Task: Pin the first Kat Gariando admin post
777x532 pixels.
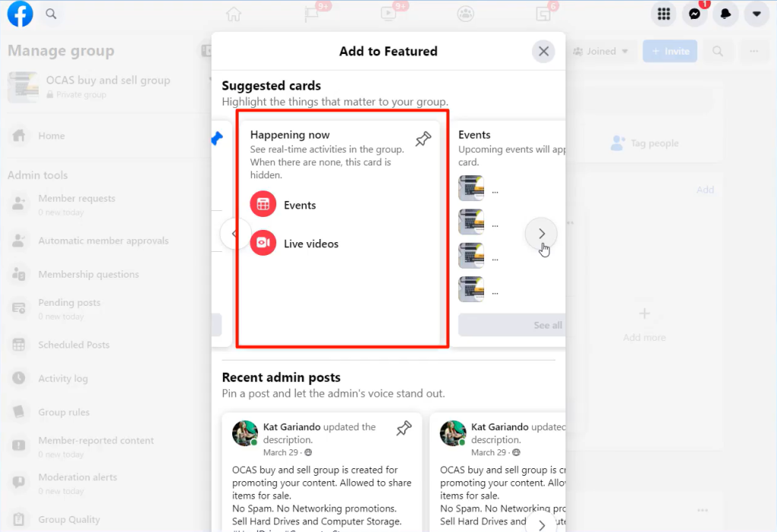Action: [404, 429]
